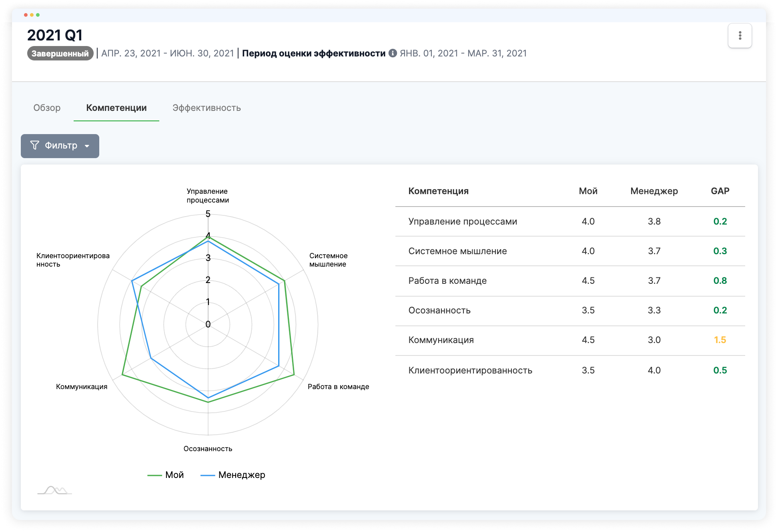Click the 2021 Q1 page title
778x532 pixels.
(55, 35)
